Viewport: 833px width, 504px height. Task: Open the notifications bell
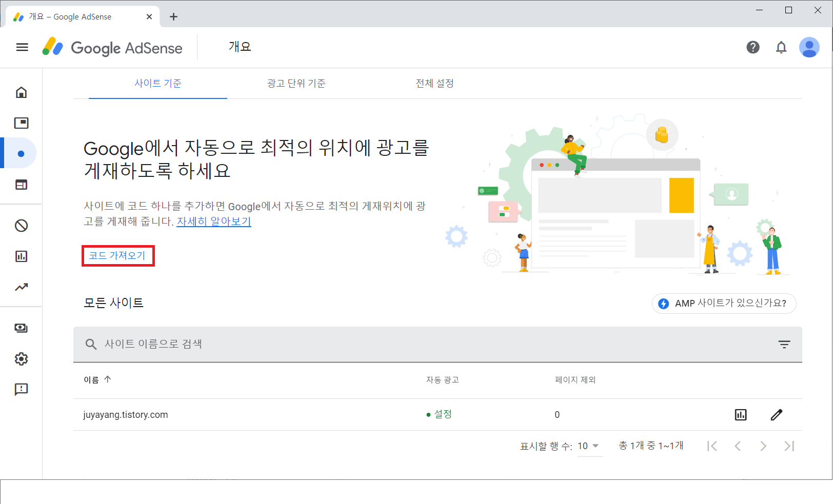tap(781, 47)
